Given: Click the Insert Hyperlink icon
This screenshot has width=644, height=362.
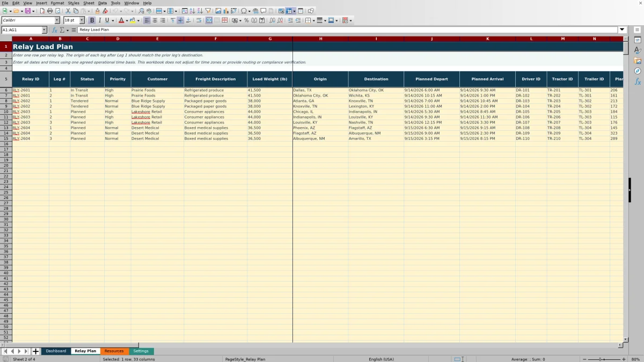Looking at the screenshot, I should 255,11.
